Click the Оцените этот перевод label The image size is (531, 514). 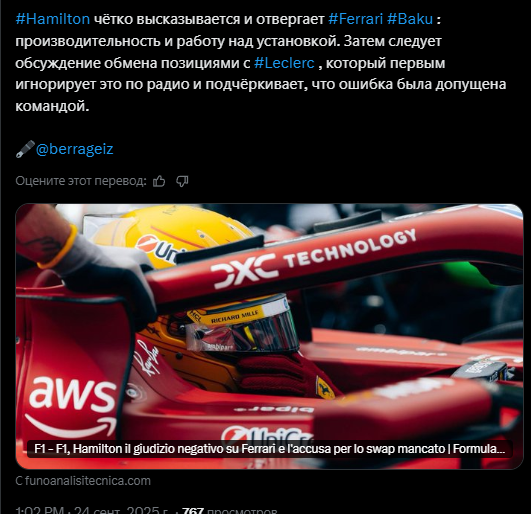81,181
